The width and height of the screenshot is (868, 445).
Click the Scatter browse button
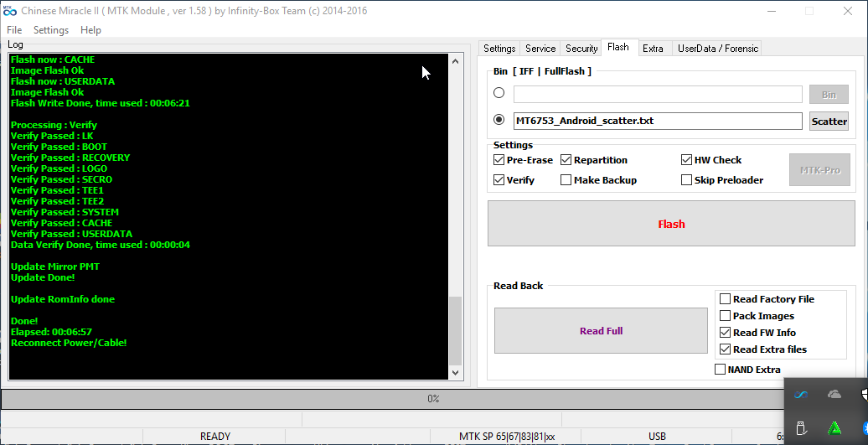point(829,122)
